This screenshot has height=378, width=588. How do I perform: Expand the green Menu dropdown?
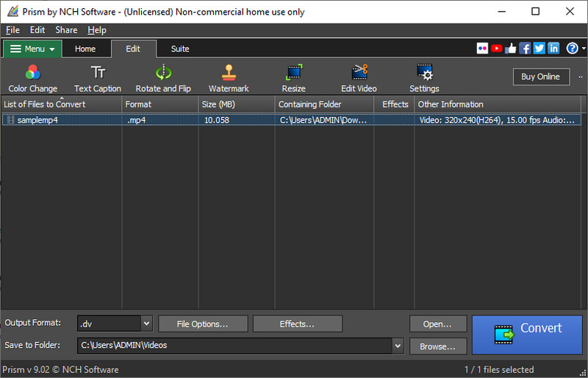click(x=32, y=49)
